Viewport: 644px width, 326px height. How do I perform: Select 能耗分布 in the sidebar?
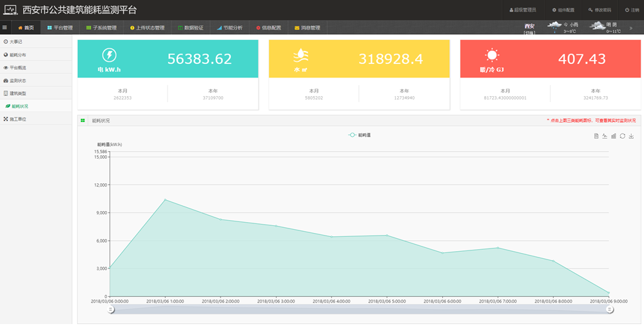click(35, 54)
